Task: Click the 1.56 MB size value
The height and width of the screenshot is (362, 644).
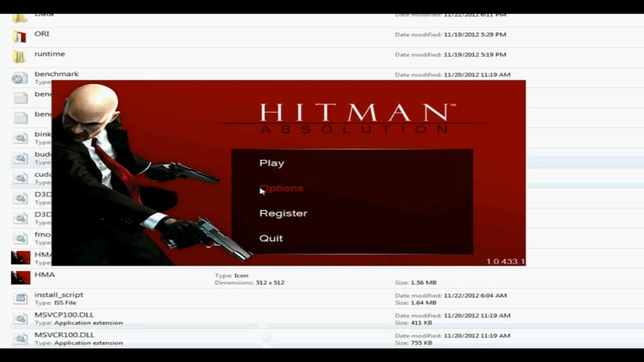Action: (x=424, y=283)
